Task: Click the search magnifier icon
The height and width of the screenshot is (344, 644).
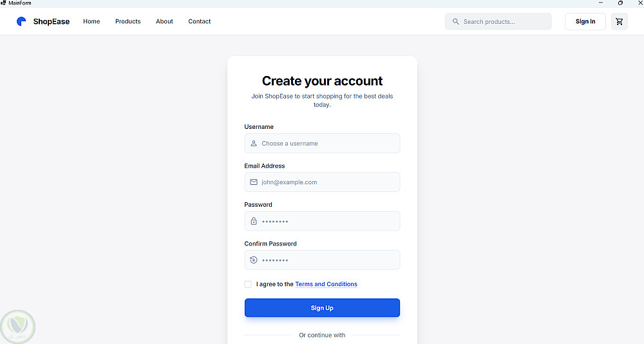Action: (x=456, y=21)
